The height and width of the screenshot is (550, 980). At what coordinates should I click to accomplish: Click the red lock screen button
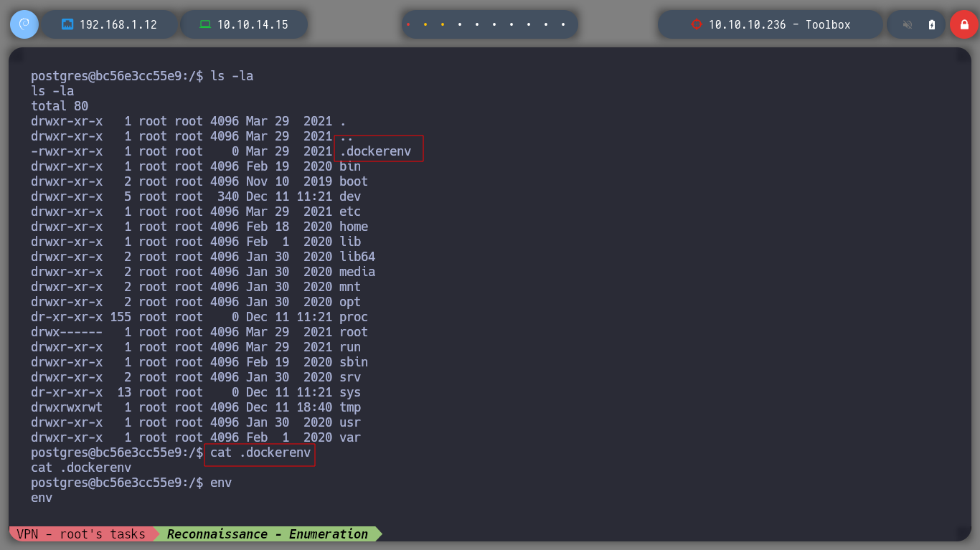(964, 24)
